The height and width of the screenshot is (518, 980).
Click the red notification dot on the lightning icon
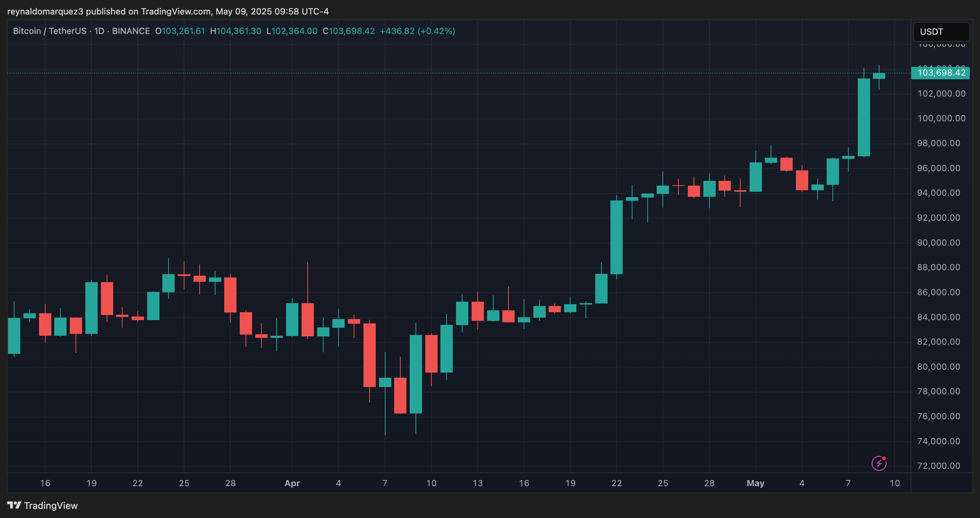coord(884,459)
